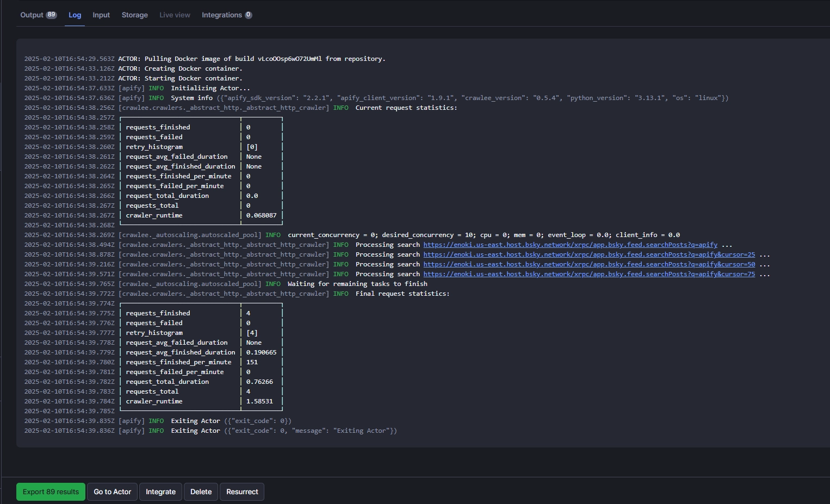Click the Go to Actor button

click(x=113, y=492)
